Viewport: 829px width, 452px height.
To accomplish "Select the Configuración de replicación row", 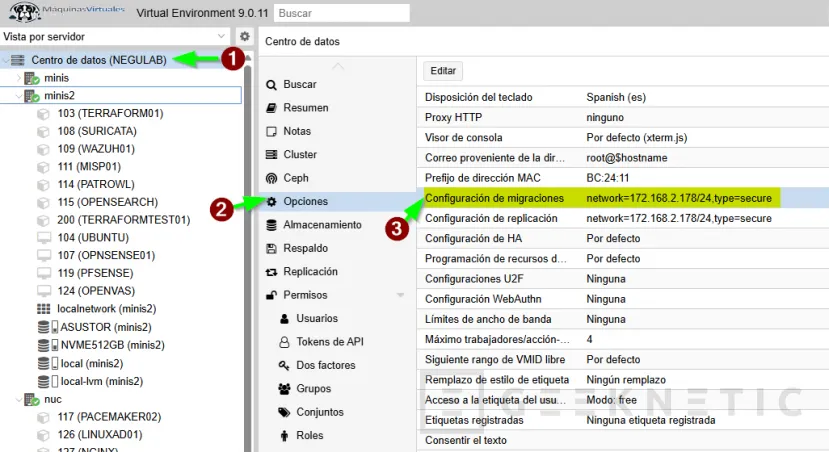I will pos(623,218).
